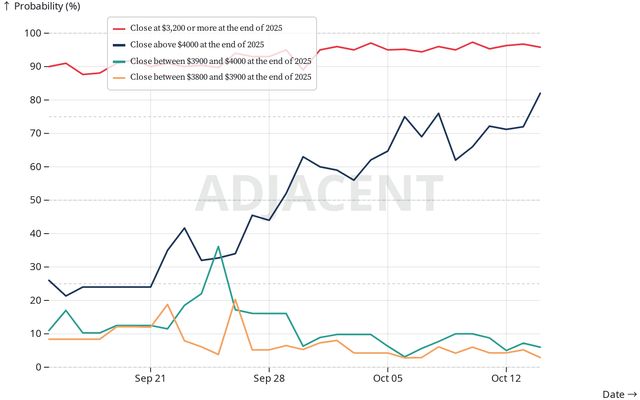The width and height of the screenshot is (640, 400).
Task: Click the orange line's highest peak
Action: 235,300
